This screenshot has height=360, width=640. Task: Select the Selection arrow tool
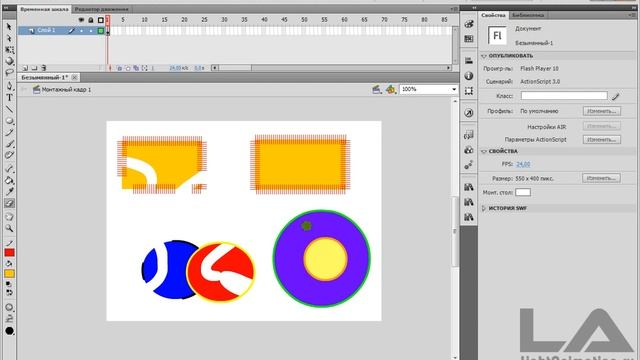coord(9,27)
